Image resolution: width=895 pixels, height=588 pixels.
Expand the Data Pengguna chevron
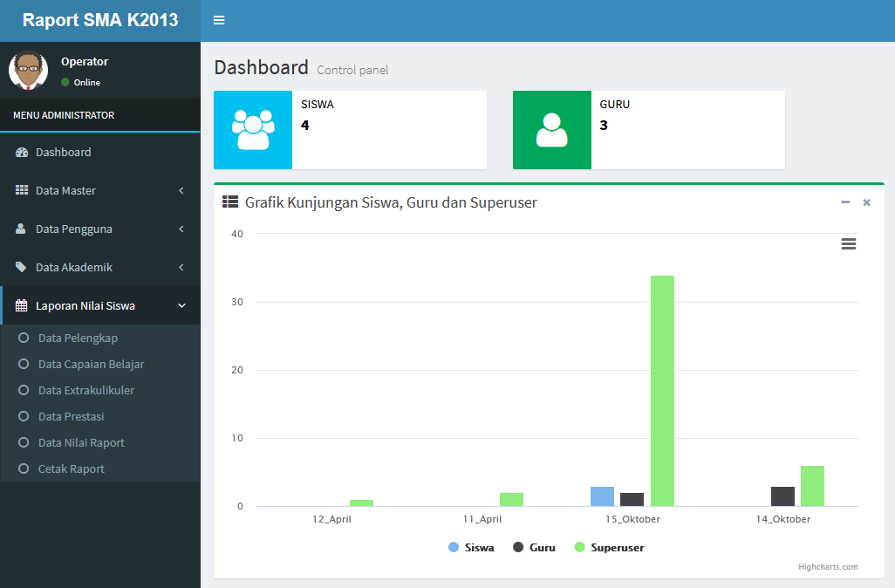coord(181,229)
